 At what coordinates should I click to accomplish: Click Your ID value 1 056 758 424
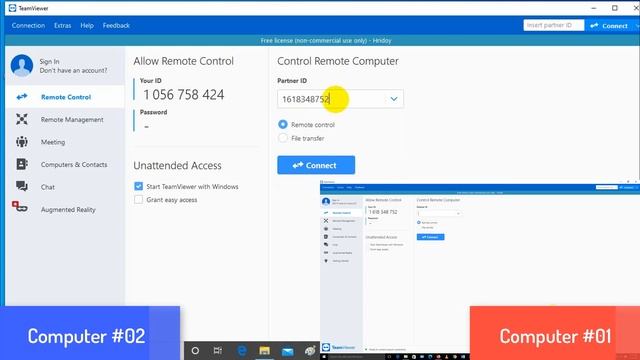coord(184,95)
